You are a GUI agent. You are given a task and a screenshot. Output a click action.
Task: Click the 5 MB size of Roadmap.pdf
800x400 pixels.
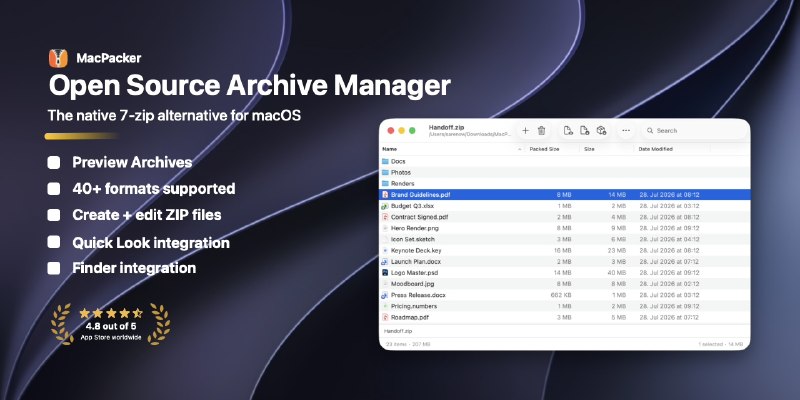tap(618, 317)
